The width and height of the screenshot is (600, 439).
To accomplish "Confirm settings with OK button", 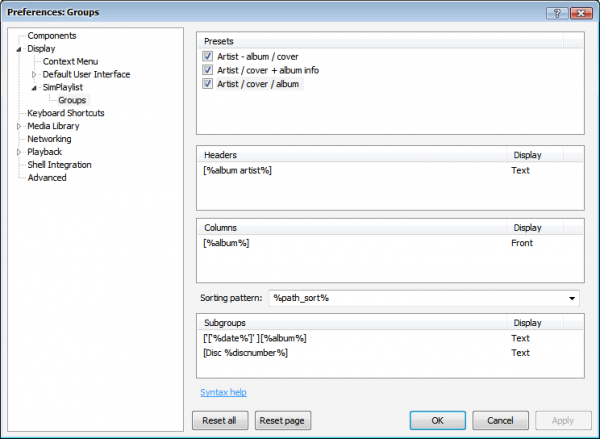I will pyautogui.click(x=437, y=421).
